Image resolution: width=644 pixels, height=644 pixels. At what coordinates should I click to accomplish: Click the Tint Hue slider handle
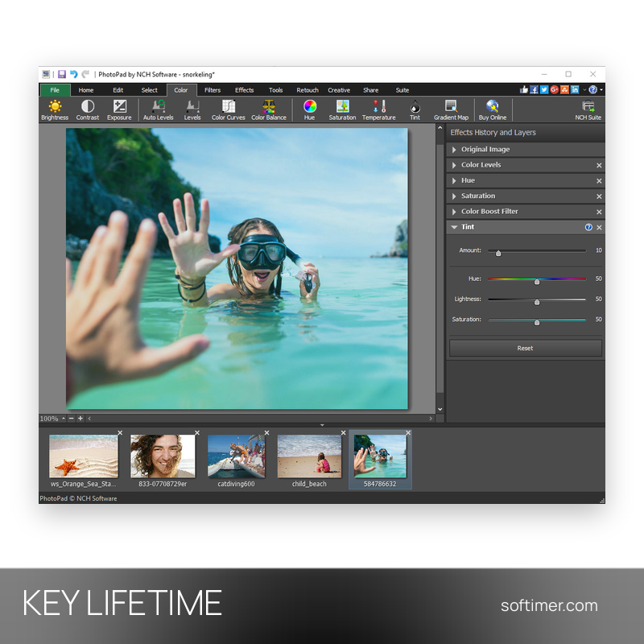click(537, 281)
